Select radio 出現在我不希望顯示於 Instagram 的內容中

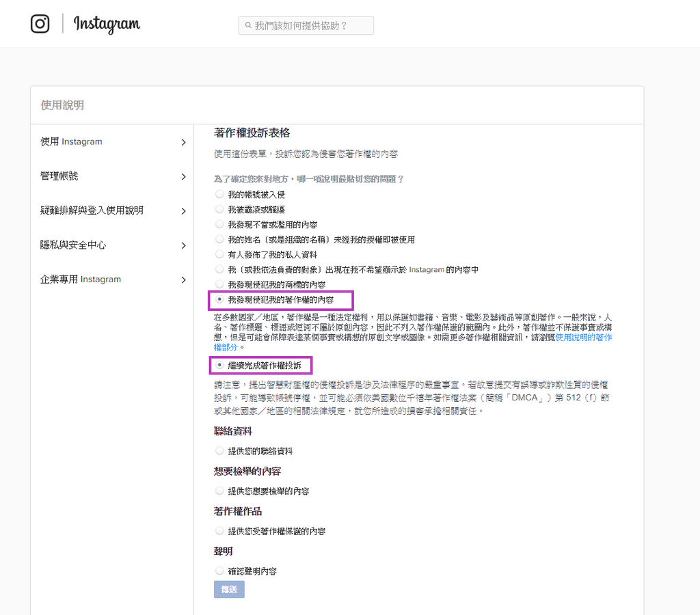point(219,269)
